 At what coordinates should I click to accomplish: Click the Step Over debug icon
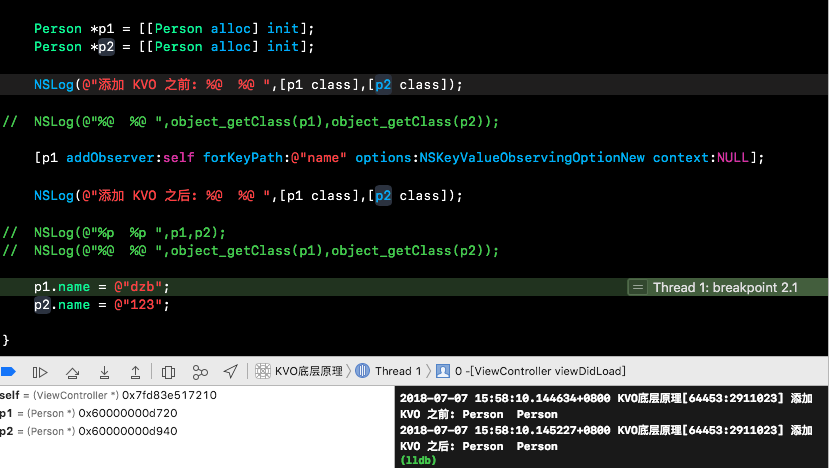coord(72,372)
